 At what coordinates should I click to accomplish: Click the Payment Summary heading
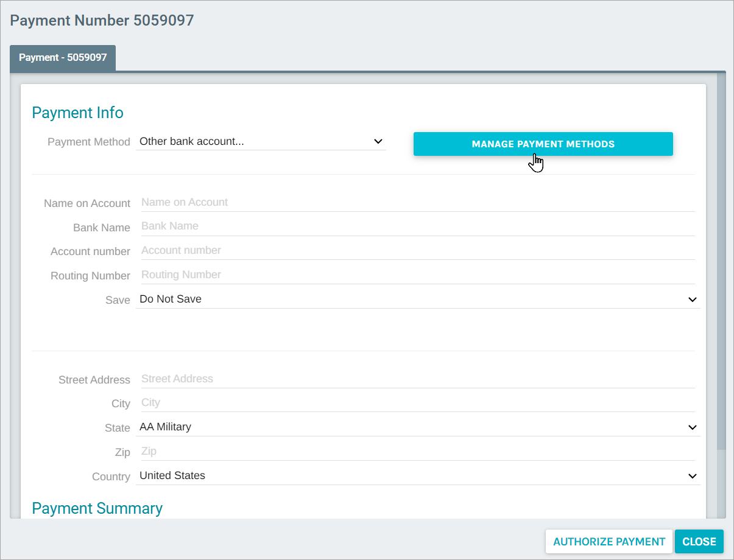97,508
